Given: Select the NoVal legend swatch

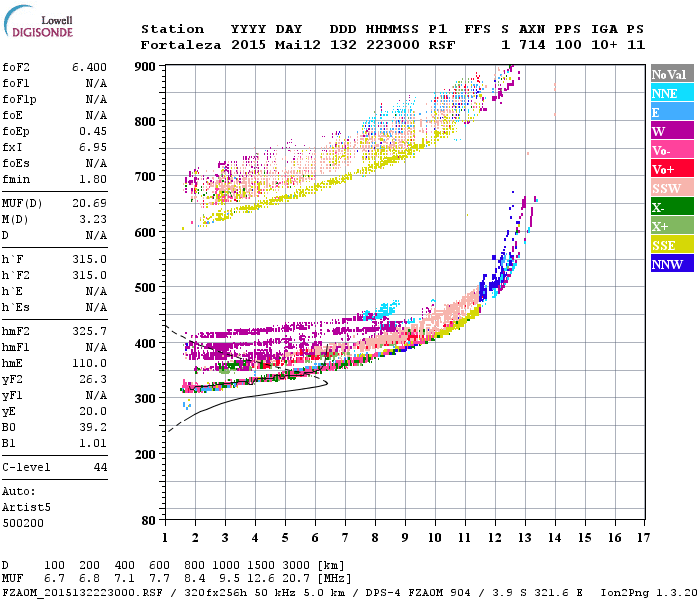Looking at the screenshot, I should [x=672, y=74].
